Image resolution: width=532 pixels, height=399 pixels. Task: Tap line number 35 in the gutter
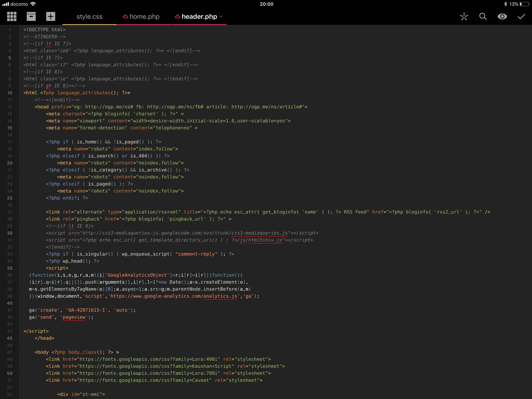coord(10,268)
